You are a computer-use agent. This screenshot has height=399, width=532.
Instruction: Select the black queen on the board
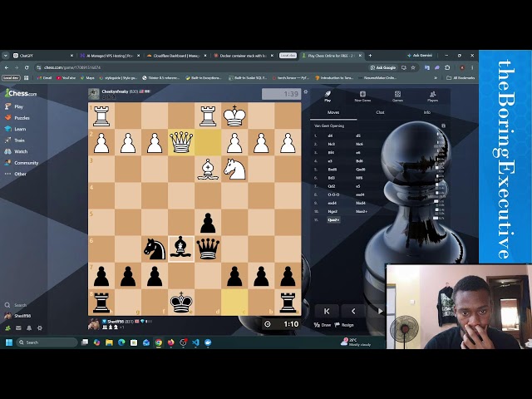click(208, 249)
